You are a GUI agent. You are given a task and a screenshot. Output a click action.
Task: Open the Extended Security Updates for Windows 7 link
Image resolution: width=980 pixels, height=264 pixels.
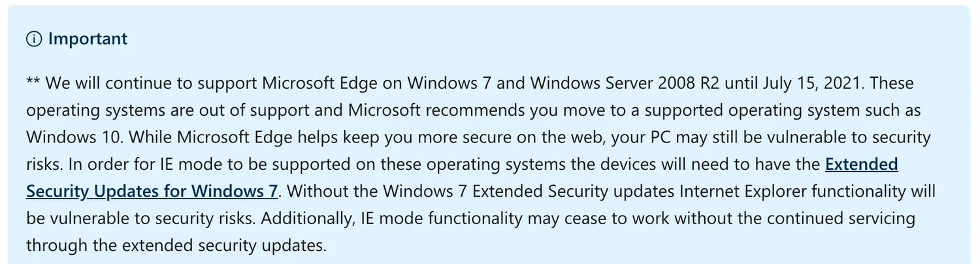tap(152, 191)
